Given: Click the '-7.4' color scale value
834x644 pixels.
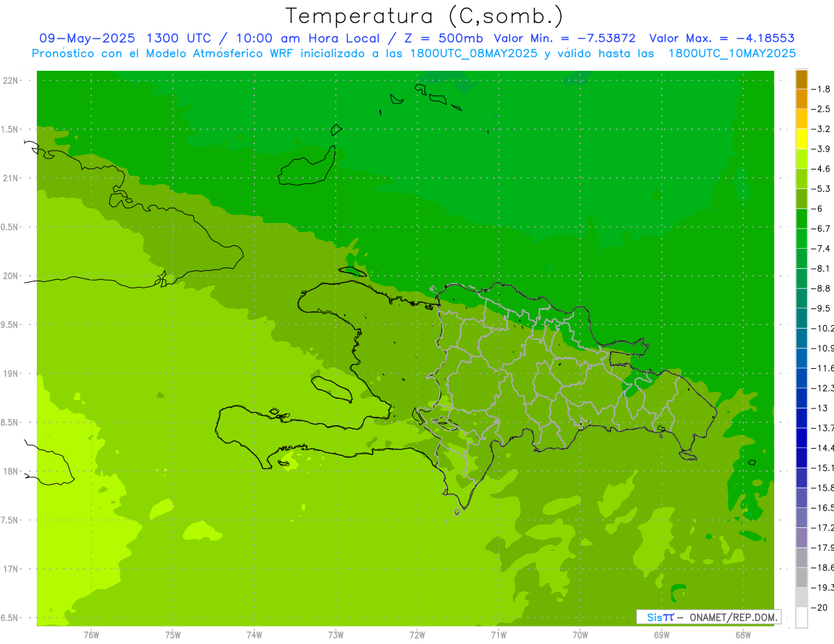Looking at the screenshot, I should pos(821,248).
